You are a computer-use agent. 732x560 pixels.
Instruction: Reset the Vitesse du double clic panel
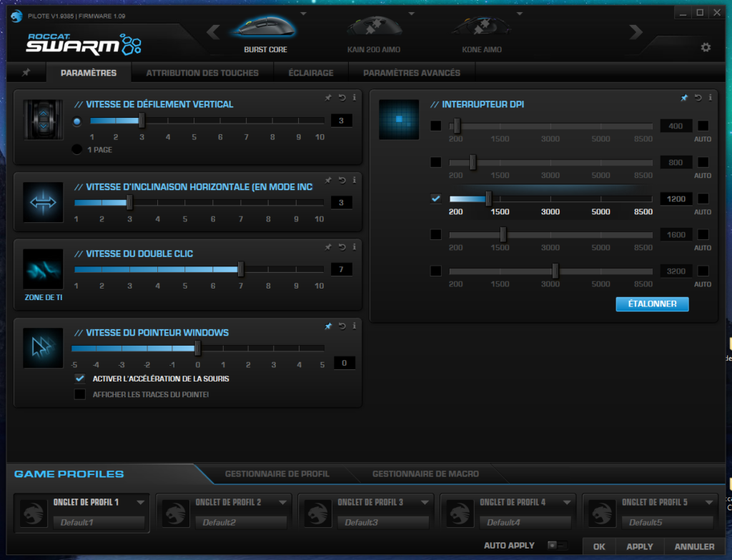342,247
